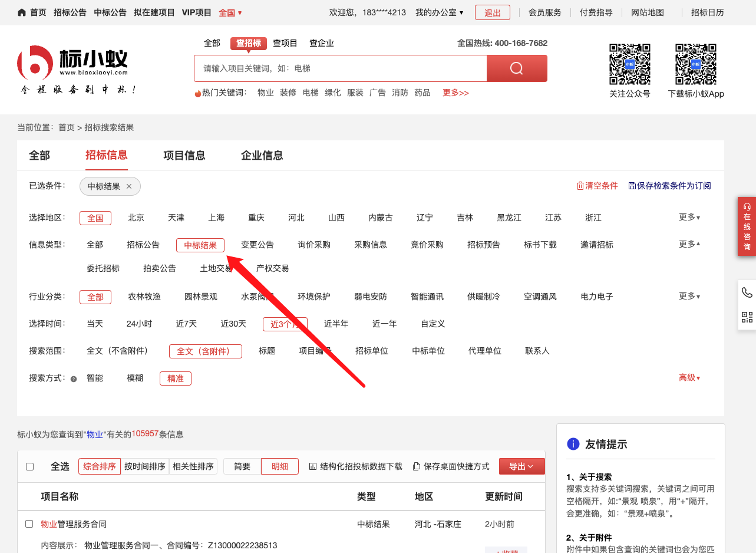Image resolution: width=756 pixels, height=553 pixels.
Task: Click the 退出 logout button
Action: [492, 12]
